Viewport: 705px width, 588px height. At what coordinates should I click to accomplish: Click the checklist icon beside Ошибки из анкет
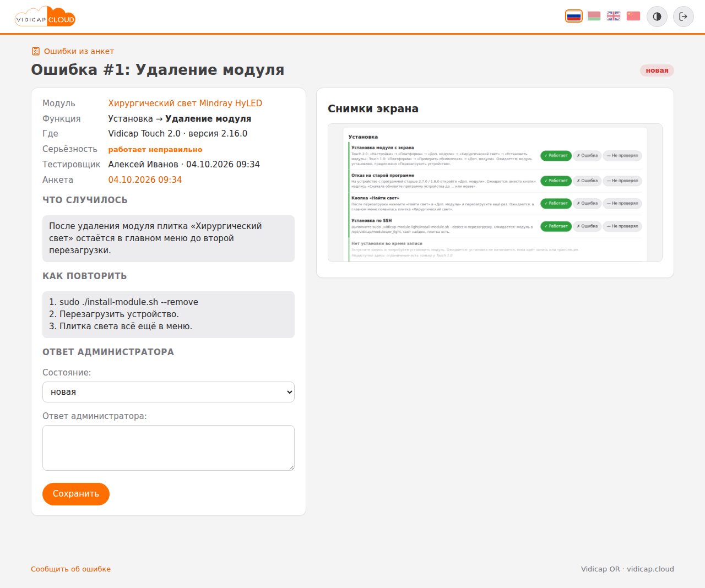pos(36,51)
